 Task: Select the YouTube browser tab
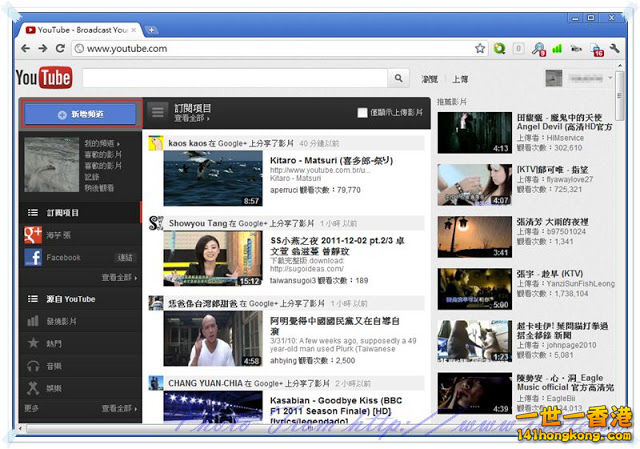point(80,30)
